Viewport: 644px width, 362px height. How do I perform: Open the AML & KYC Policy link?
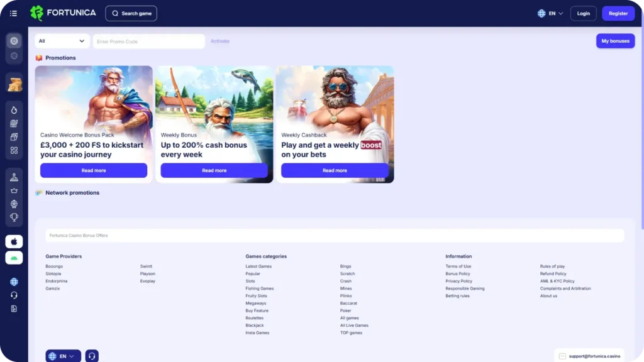557,281
